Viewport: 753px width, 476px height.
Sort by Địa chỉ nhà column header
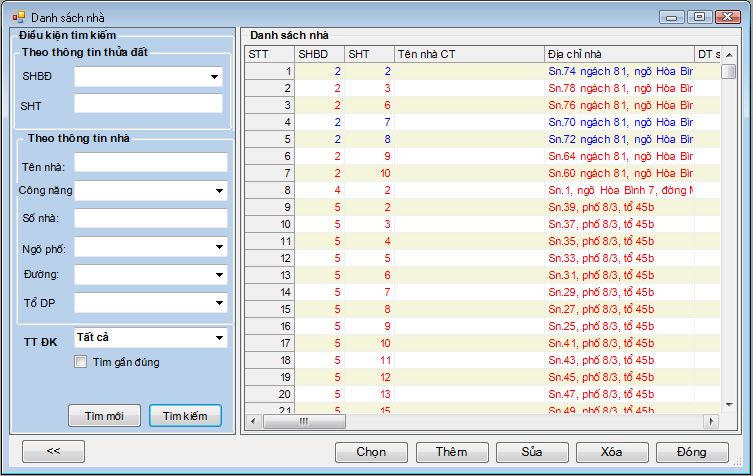618,53
